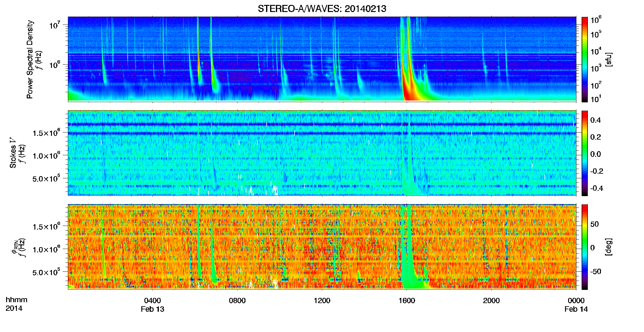Select the 1600 time tick label
Viewport: 644px width, 332px height.
[407, 300]
